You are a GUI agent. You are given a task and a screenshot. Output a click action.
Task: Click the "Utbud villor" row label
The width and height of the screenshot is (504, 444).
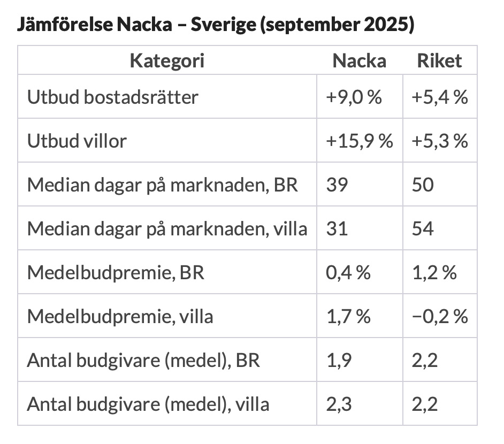(x=77, y=141)
